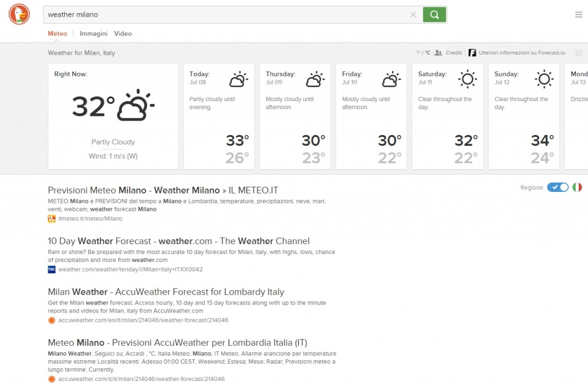Viewport: 588px width, 389px height.
Task: Select the partially visible Monday card
Action: click(x=577, y=116)
